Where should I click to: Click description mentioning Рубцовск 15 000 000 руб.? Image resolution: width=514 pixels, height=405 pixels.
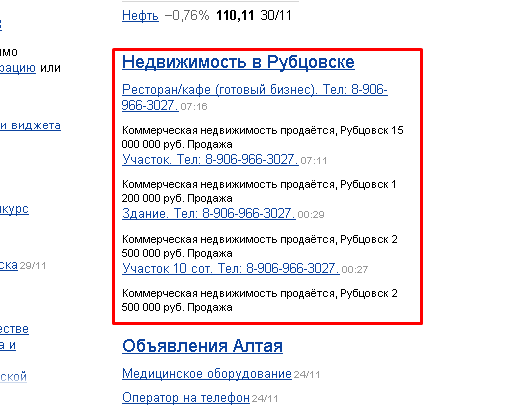(263, 137)
